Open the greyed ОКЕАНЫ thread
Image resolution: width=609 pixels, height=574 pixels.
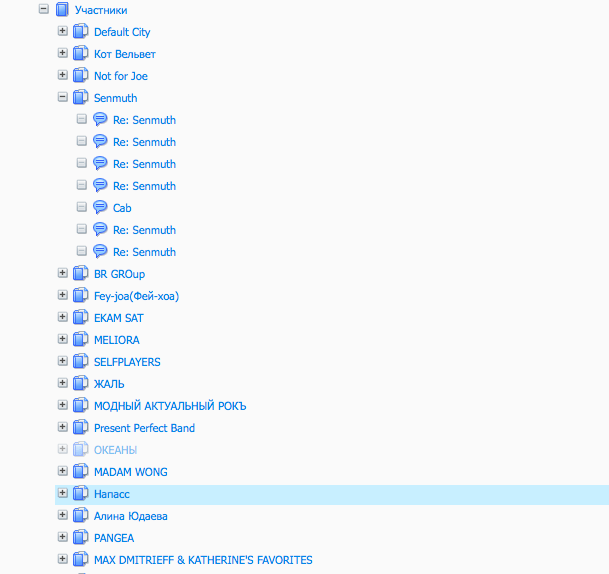pos(115,450)
